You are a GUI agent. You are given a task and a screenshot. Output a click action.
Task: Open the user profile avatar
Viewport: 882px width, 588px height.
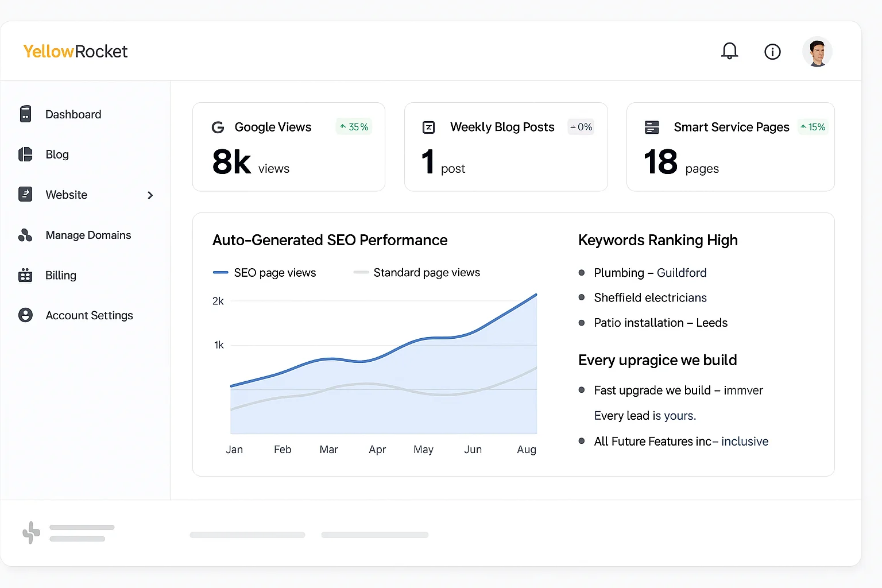click(x=817, y=52)
